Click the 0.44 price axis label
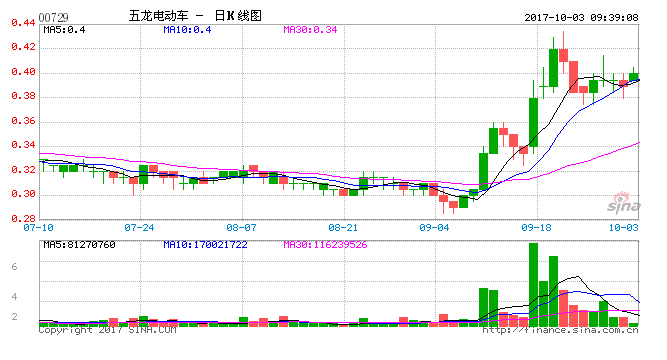This screenshot has width=667, height=360. (23, 23)
